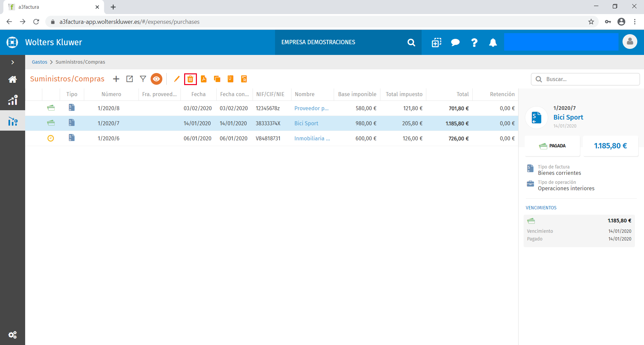Open the Wolters Kluwer logo menu
The width and height of the screenshot is (644, 345).
[12, 42]
